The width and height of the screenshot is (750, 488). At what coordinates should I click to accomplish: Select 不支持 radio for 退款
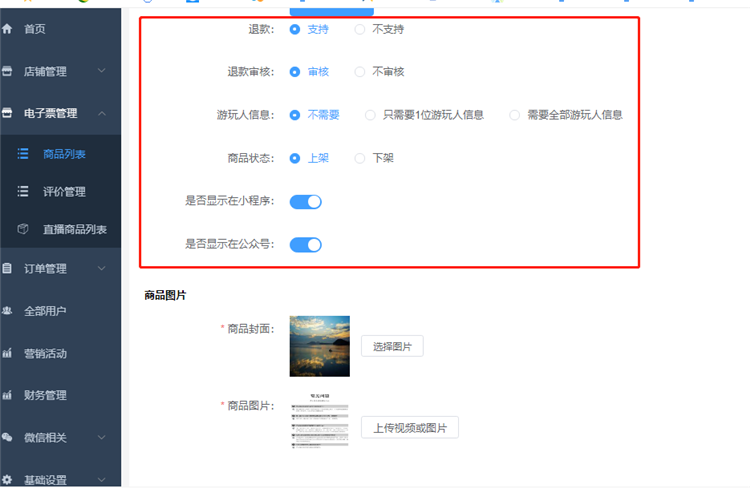tap(360, 29)
